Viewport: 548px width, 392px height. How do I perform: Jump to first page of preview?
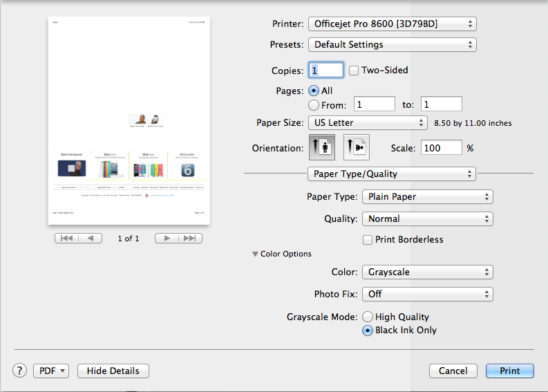pyautogui.click(x=66, y=239)
